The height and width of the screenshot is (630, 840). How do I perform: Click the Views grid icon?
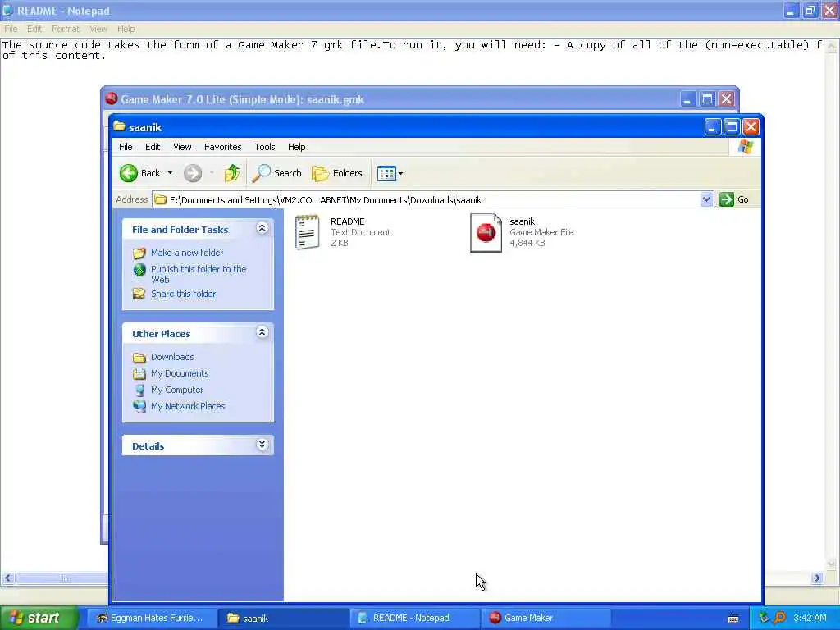click(386, 173)
